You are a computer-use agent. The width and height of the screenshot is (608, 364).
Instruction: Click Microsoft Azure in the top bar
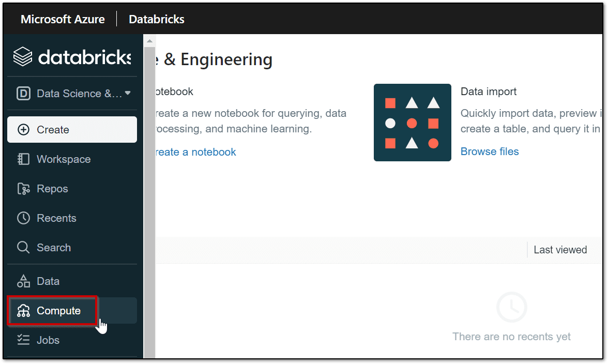tap(63, 19)
